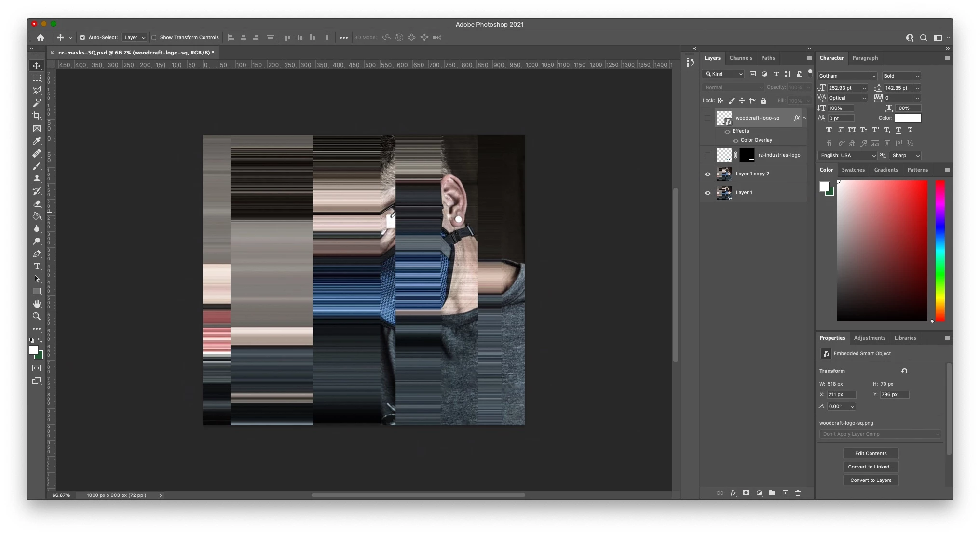Switch to the Channels tab
The width and height of the screenshot is (980, 535).
coord(740,58)
